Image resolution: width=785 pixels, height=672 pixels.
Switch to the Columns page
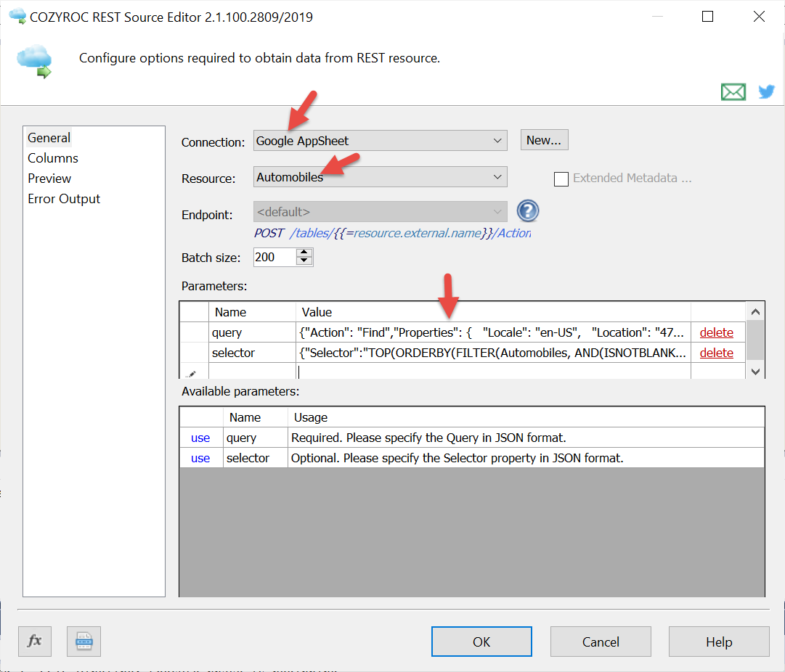(x=53, y=158)
